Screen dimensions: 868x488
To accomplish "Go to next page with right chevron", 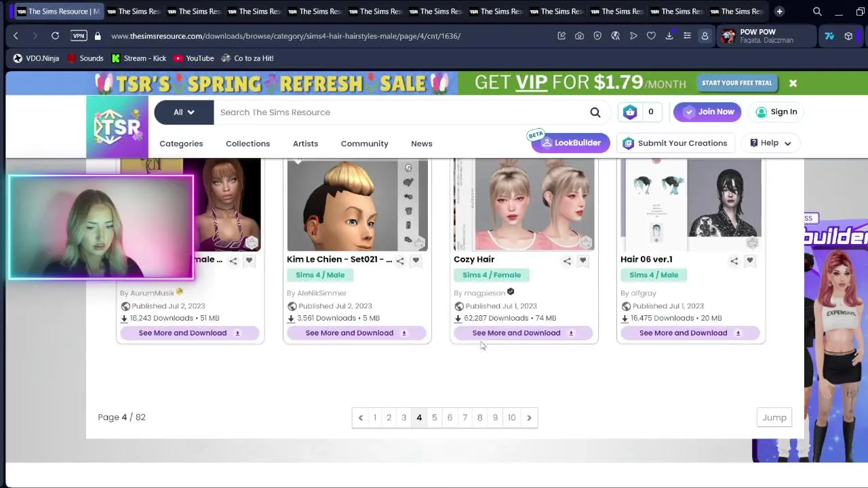I will coord(529,418).
